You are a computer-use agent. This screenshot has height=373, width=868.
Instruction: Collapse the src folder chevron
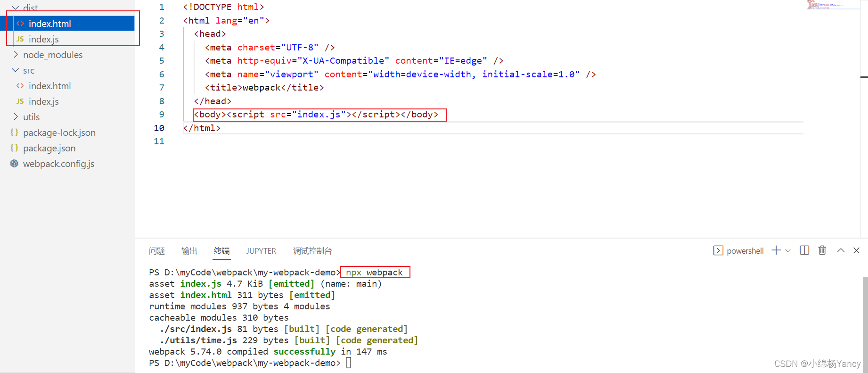(16, 70)
